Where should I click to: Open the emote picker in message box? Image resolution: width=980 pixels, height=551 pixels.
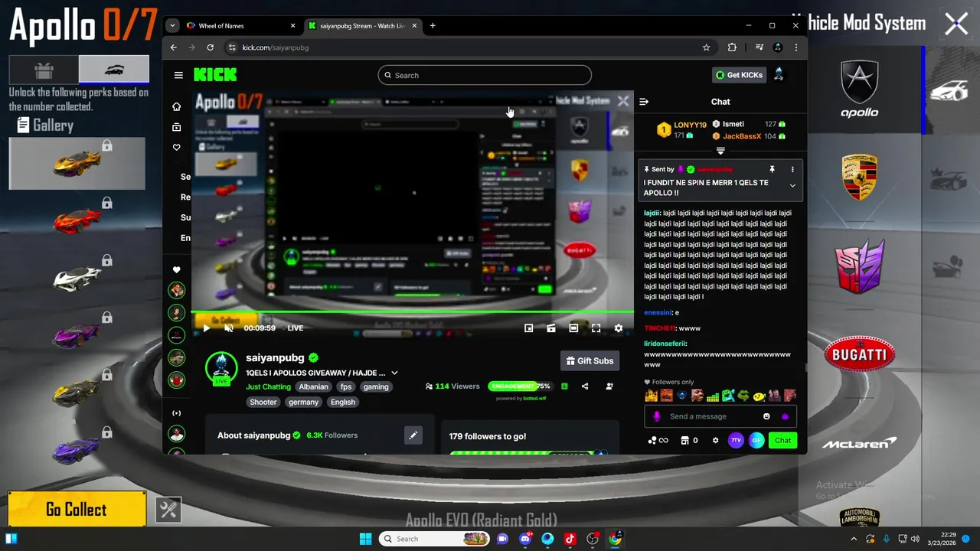tap(766, 416)
